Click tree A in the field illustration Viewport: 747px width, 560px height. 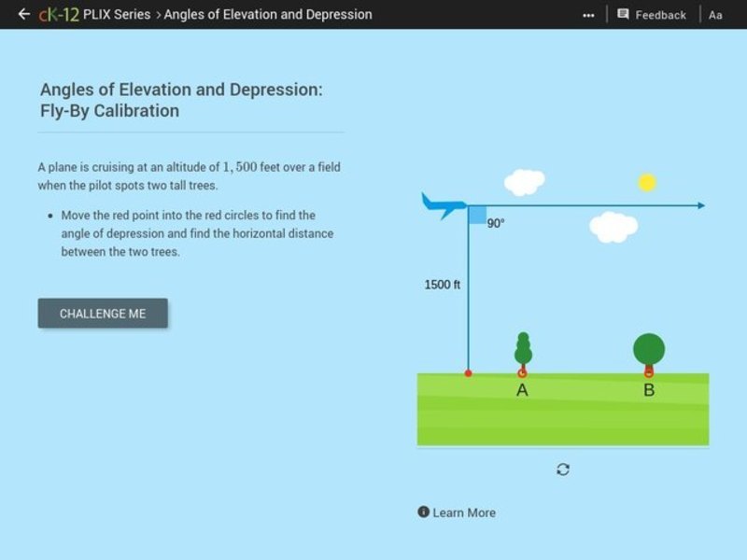pyautogui.click(x=524, y=350)
